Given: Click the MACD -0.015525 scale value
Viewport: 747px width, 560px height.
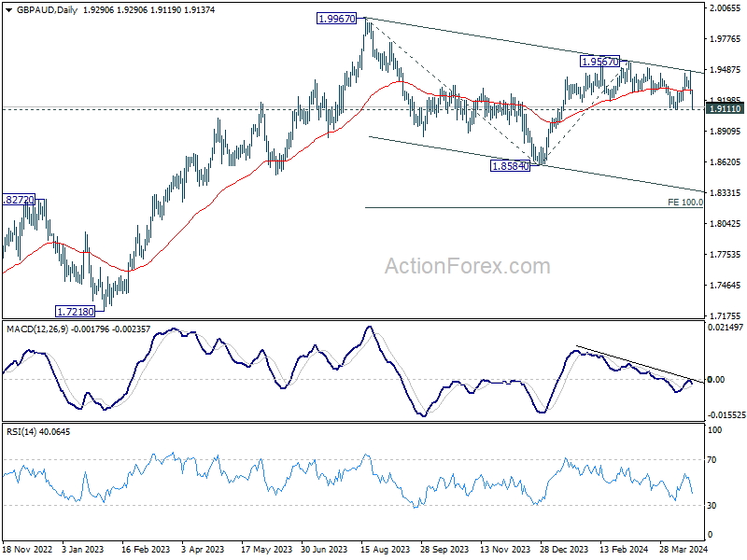Looking at the screenshot, I should (x=726, y=415).
